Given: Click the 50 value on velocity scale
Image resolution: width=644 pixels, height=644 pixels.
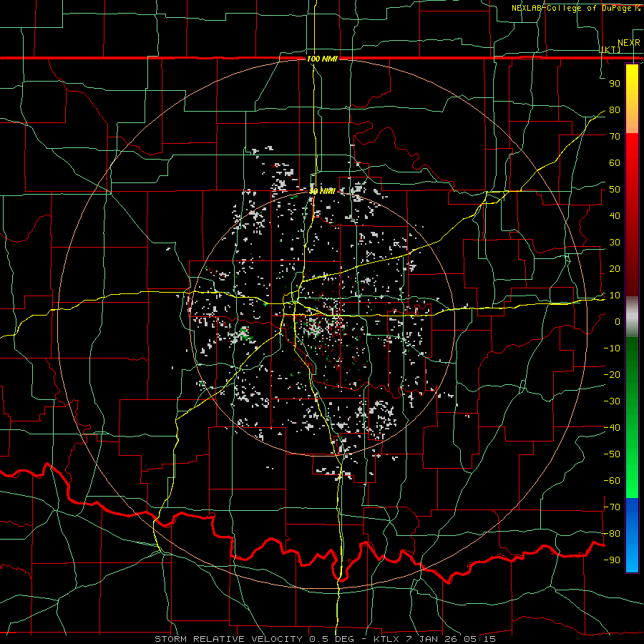Looking at the screenshot, I should pos(615,190).
